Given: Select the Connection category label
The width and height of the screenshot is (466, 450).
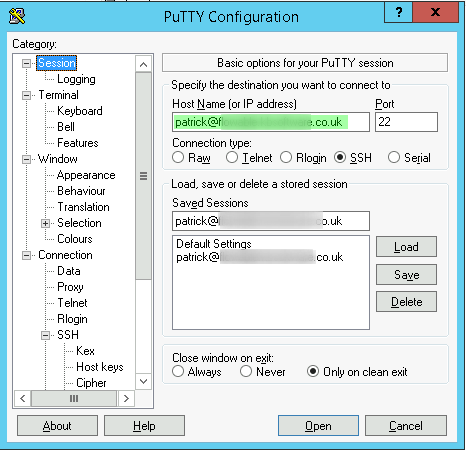Looking at the screenshot, I should coord(65,255).
